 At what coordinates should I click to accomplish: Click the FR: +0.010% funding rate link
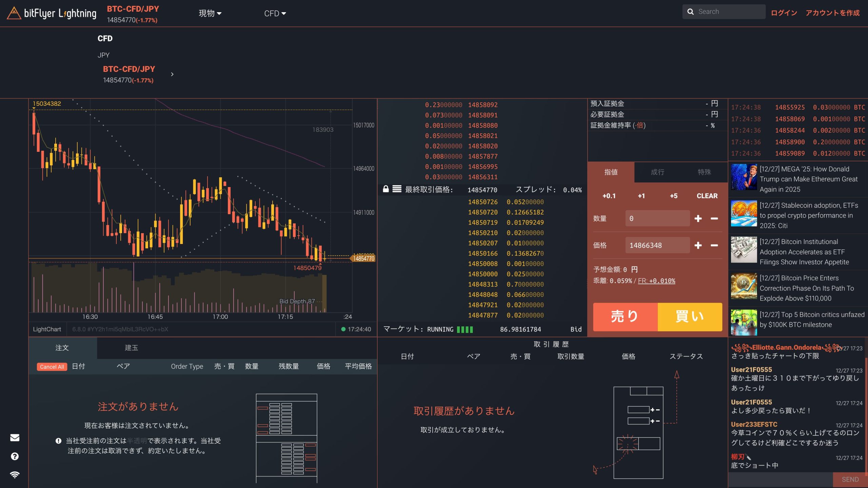pos(656,281)
